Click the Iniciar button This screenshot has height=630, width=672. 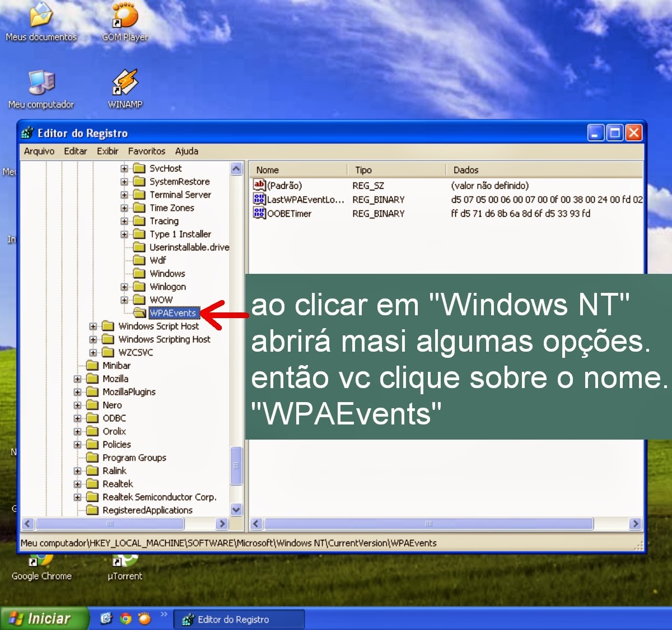(45, 618)
